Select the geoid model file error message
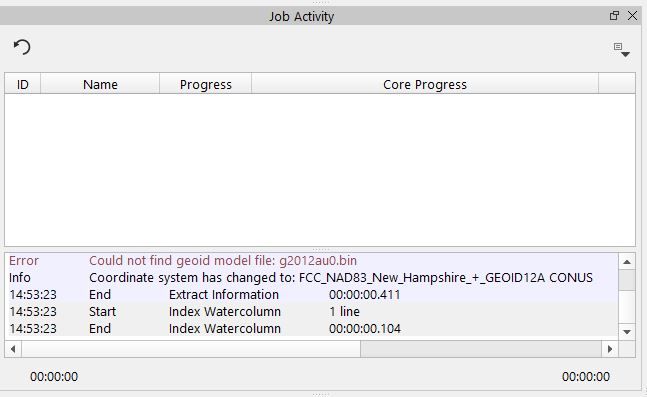Viewport: 647px width, 397px height. coord(223,261)
